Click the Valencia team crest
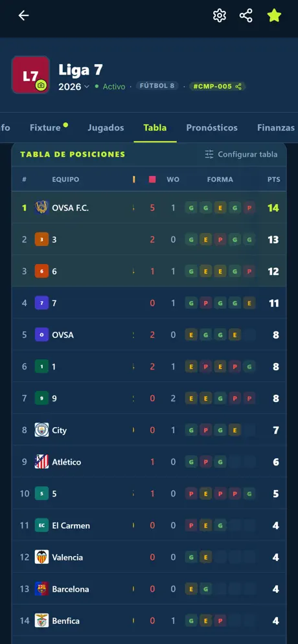The image size is (298, 644). [x=41, y=557]
